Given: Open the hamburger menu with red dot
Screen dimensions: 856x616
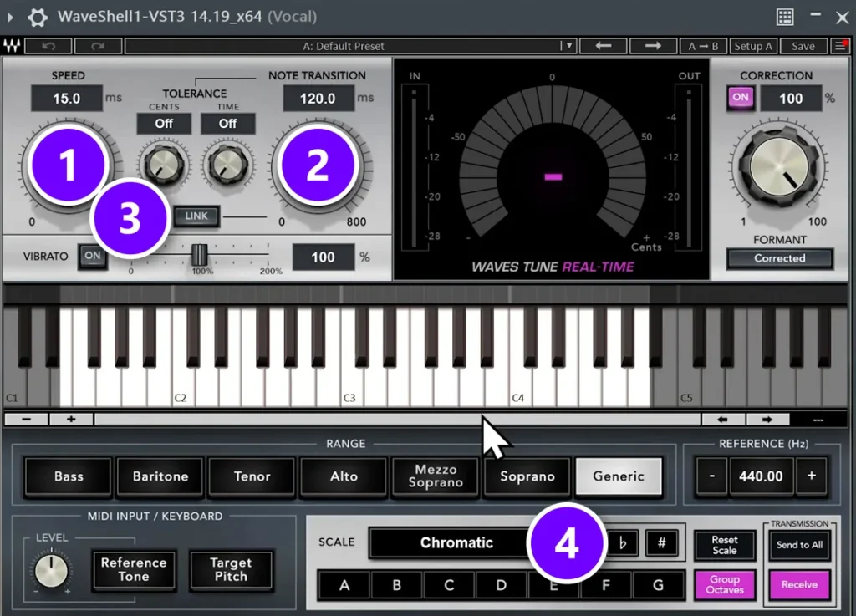Looking at the screenshot, I should click(x=840, y=46).
